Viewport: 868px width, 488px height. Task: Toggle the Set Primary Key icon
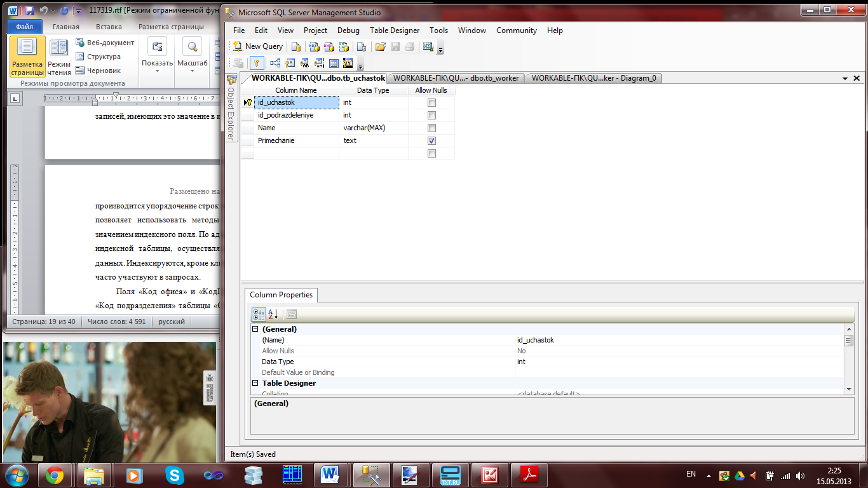tap(257, 63)
